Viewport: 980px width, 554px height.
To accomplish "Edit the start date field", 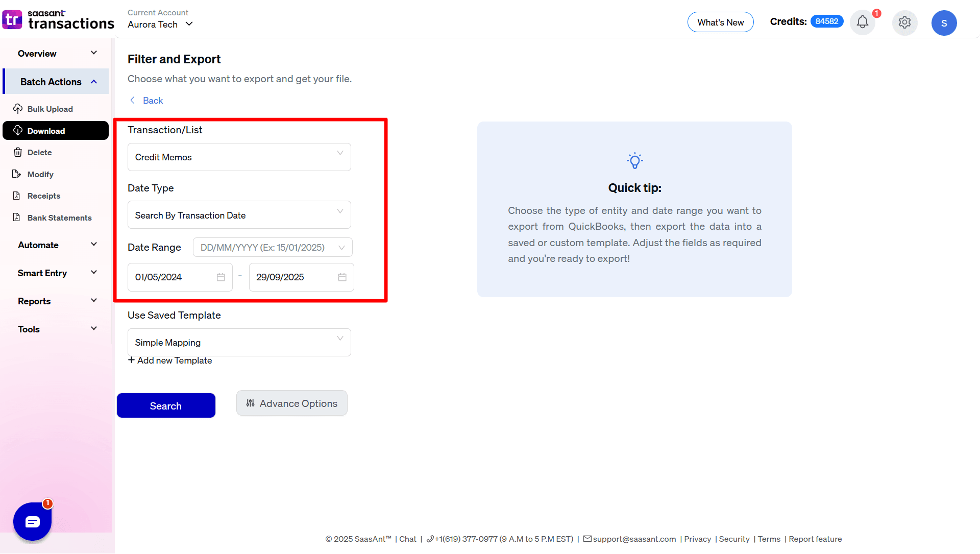I will coord(174,277).
